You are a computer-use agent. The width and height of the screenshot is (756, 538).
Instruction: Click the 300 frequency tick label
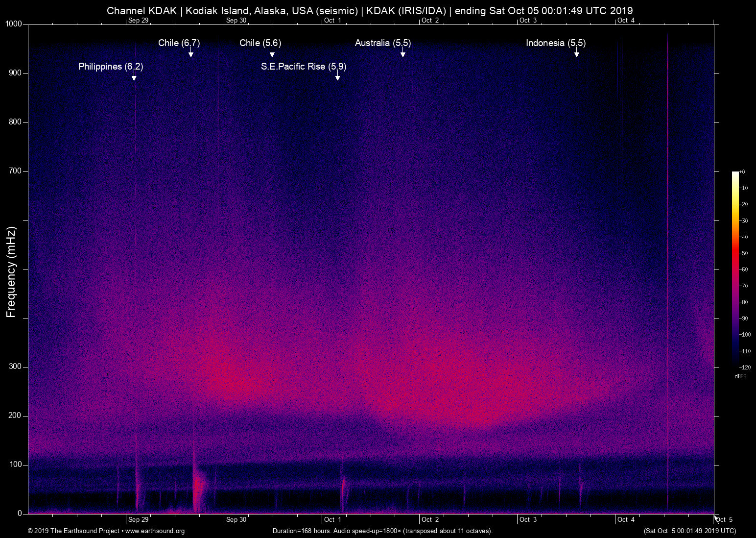15,367
